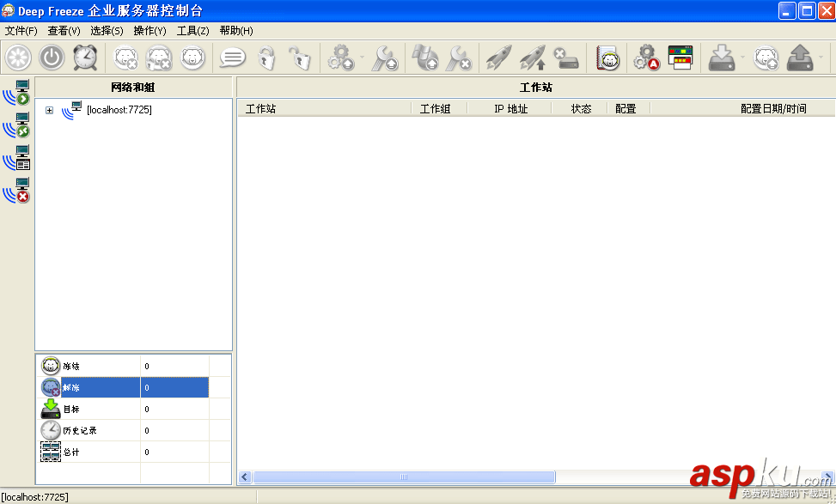The image size is (836, 504).
Task: Open dropdown arrow beside install drive icon
Action: pyautogui.click(x=742, y=58)
